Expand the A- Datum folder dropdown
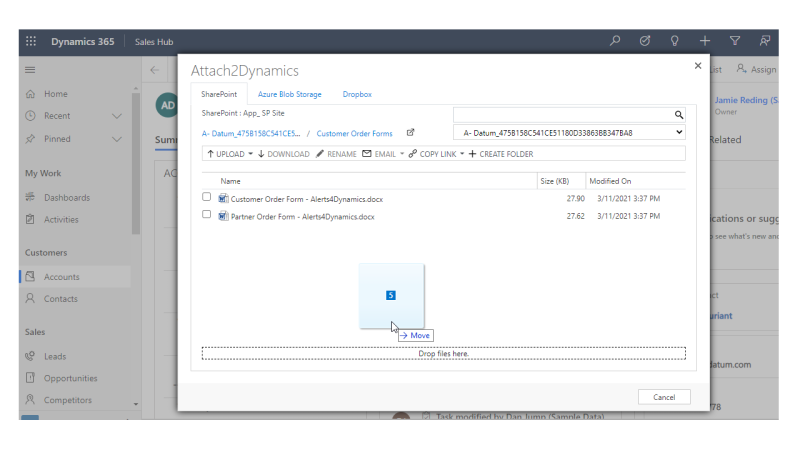 (679, 132)
